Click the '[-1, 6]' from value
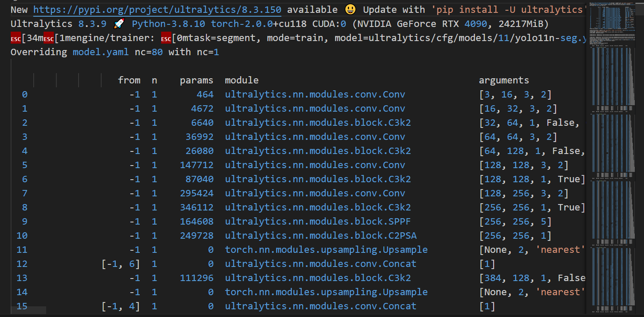This screenshot has width=644, height=317. 121,264
